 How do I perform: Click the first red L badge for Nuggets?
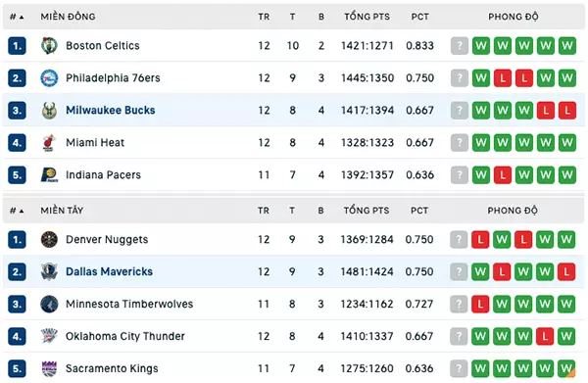480,239
